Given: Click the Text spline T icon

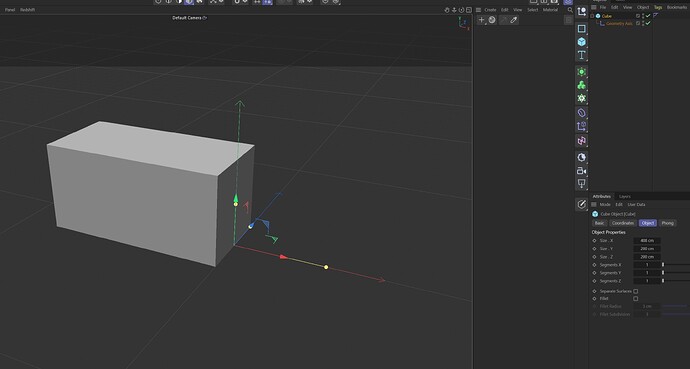Looking at the screenshot, I should [x=581, y=55].
